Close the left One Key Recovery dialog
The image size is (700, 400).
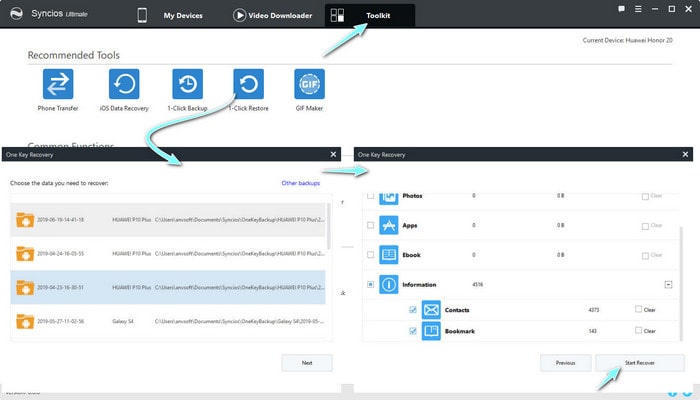click(x=333, y=154)
